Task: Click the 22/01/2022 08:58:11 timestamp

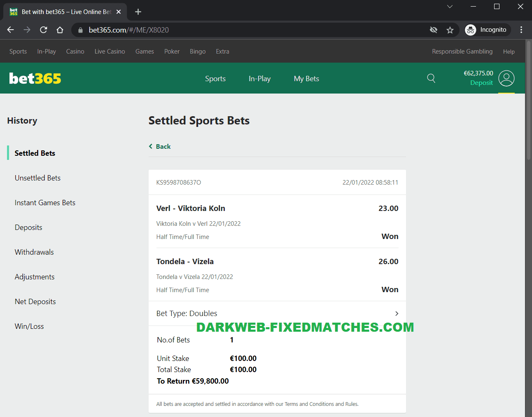Action: [370, 183]
